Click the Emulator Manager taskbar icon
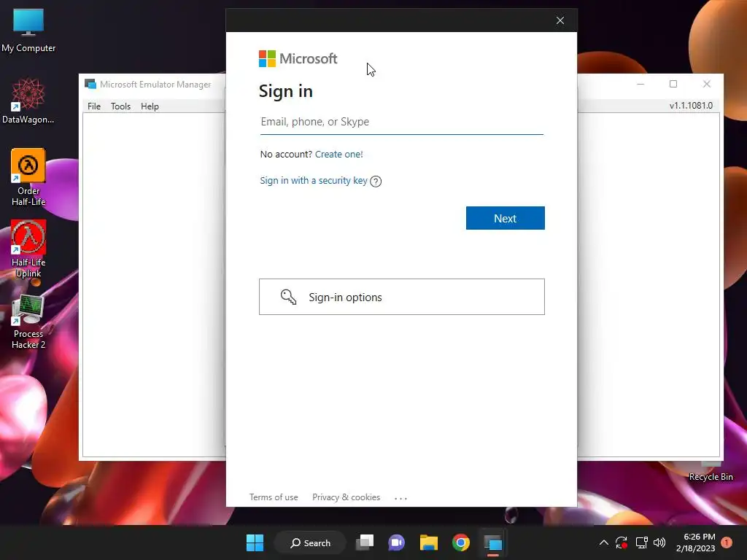Screen dimensions: 747x560 [x=493, y=542]
